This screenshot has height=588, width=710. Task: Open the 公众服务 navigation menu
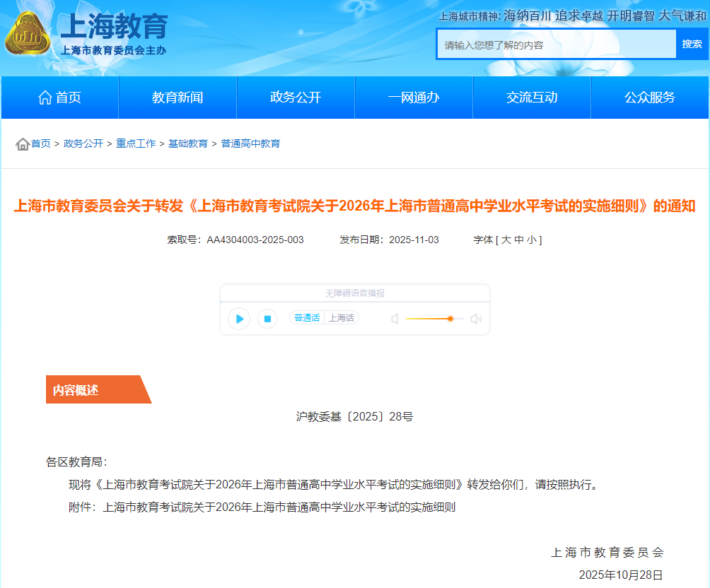click(650, 97)
